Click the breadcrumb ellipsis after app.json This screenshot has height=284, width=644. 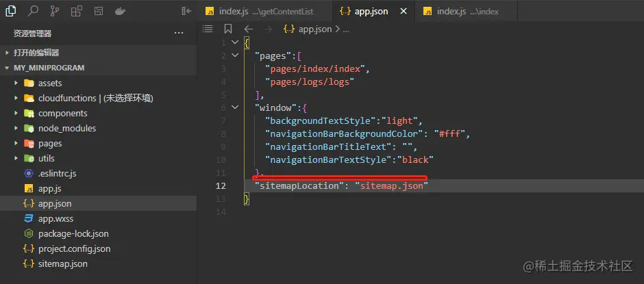[x=345, y=29]
